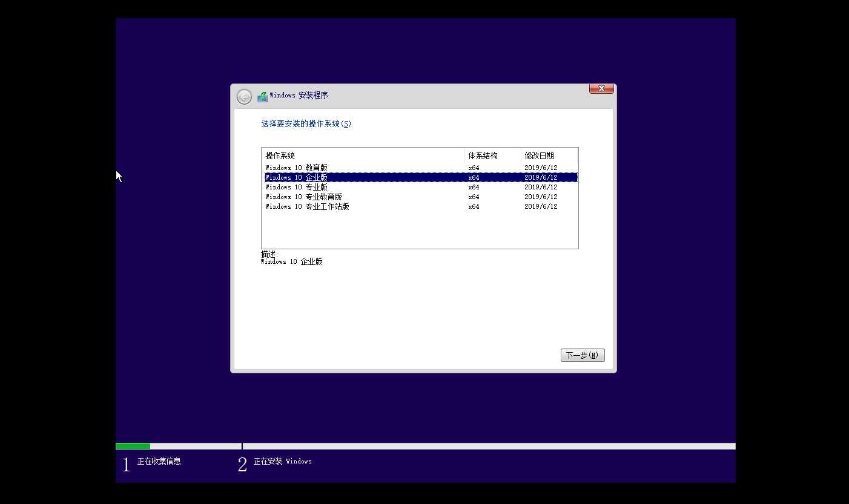This screenshot has width=849, height=504.
Task: Select Windows 10 教育版 row
Action: [420, 168]
